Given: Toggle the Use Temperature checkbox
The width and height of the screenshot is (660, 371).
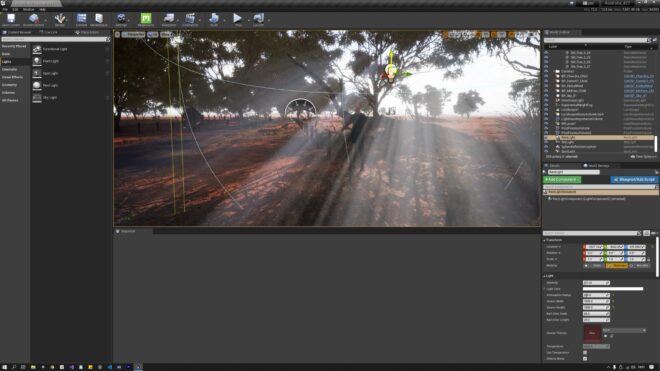Looking at the screenshot, I should (x=585, y=352).
